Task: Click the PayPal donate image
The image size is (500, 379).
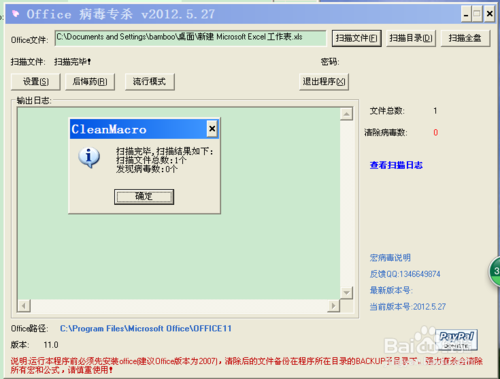Action: click(x=457, y=340)
